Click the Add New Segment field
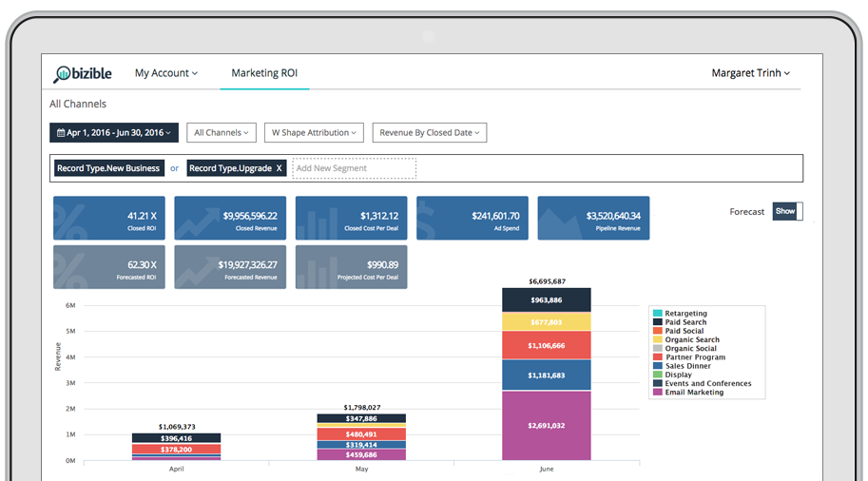Image resolution: width=868 pixels, height=481 pixels. click(x=354, y=168)
